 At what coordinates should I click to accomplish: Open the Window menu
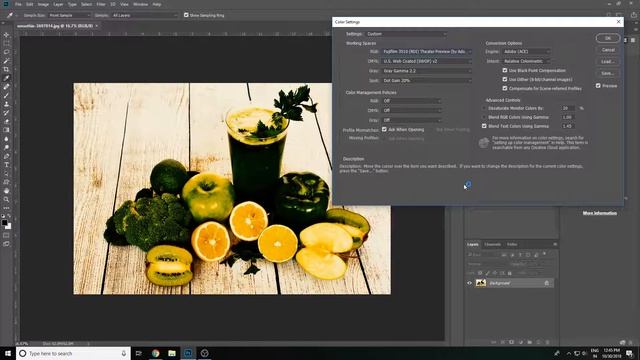click(140, 4)
